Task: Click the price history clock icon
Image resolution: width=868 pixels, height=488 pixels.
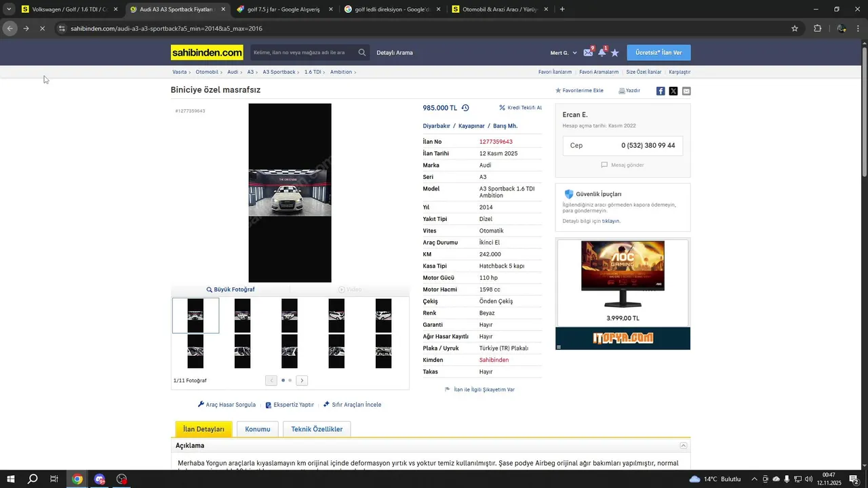Action: point(465,108)
